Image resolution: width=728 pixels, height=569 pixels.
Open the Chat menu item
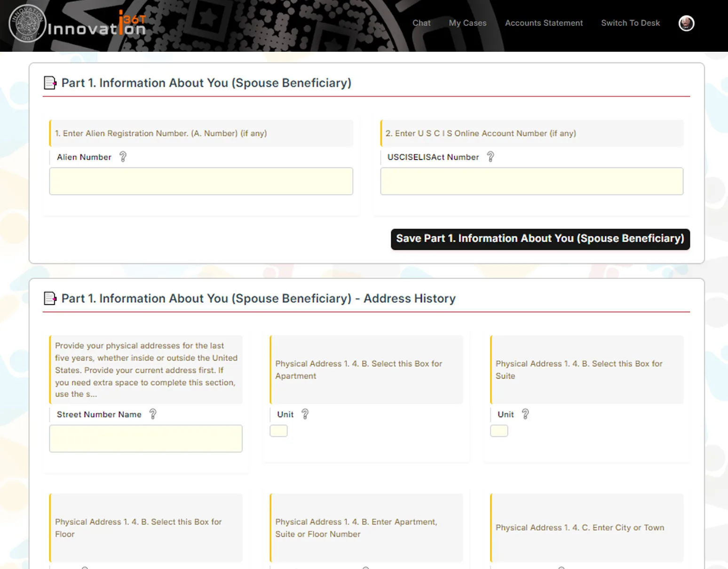pyautogui.click(x=421, y=23)
